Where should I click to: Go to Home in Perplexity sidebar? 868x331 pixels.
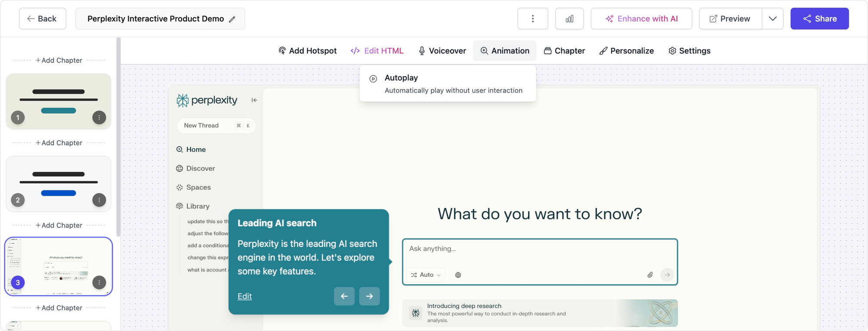[x=191, y=149]
